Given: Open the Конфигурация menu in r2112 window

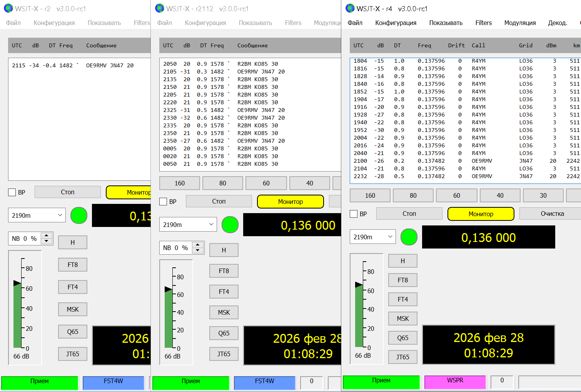Looking at the screenshot, I should [x=205, y=23].
